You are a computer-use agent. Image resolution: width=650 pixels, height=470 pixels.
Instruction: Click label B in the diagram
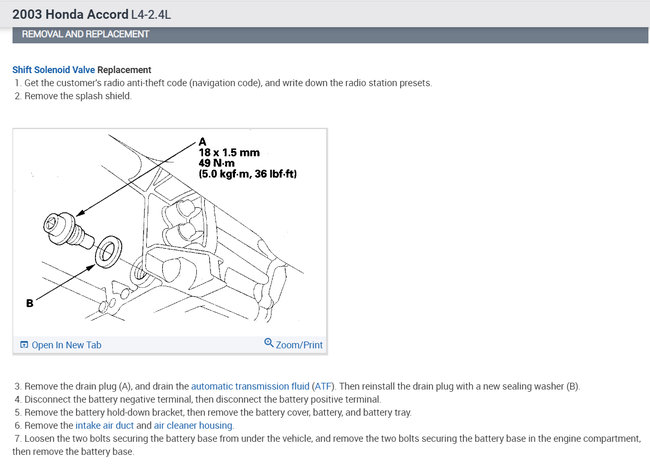pyautogui.click(x=30, y=303)
